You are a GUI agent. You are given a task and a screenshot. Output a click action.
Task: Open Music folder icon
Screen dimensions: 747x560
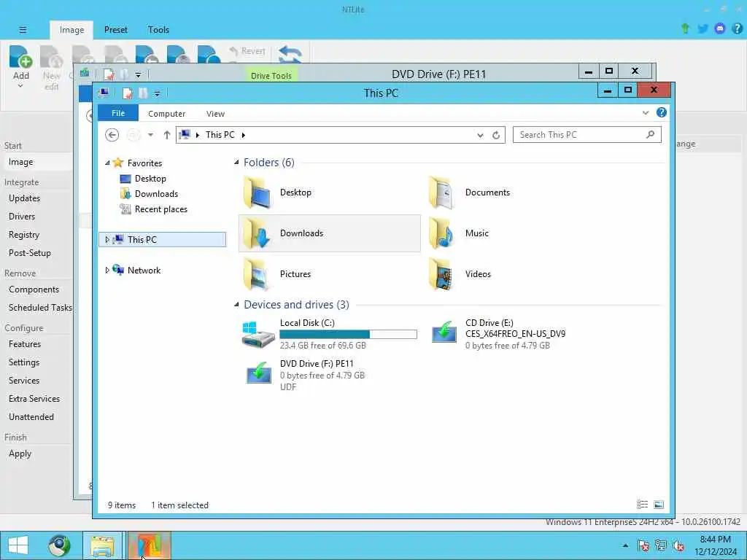point(441,233)
